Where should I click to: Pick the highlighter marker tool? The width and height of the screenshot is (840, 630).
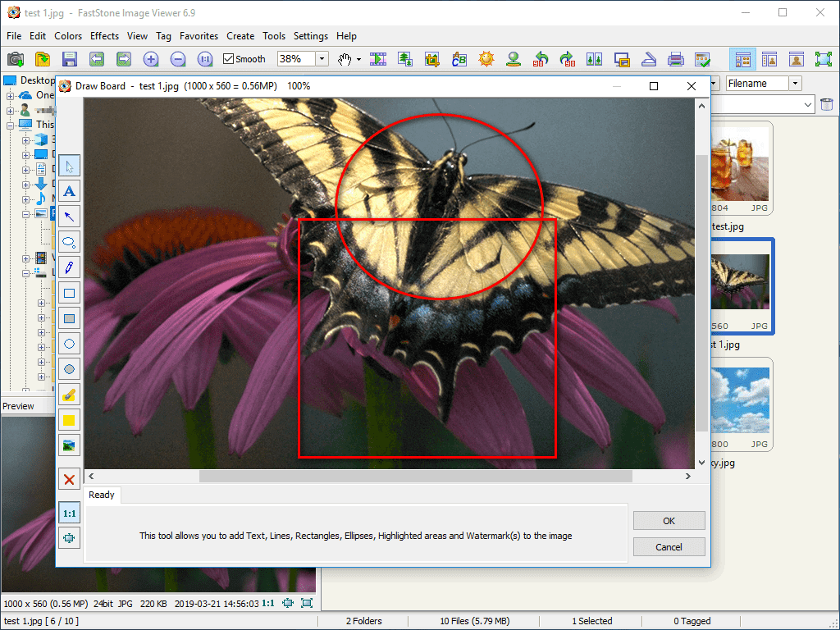[69, 395]
